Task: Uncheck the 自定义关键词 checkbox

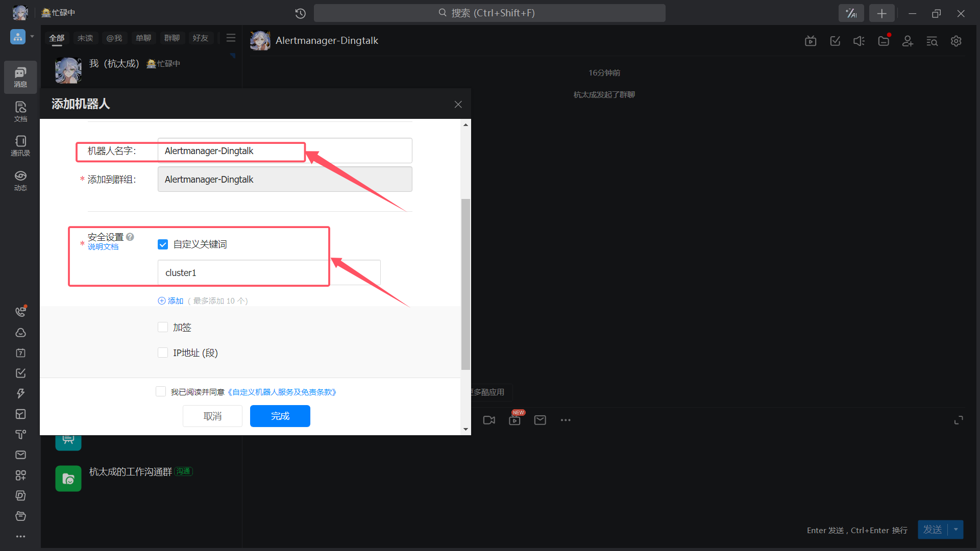Action: (x=163, y=244)
